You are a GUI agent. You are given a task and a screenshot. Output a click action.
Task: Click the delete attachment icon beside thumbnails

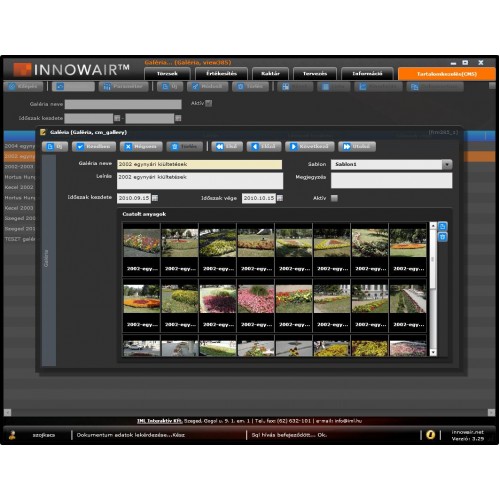(443, 237)
